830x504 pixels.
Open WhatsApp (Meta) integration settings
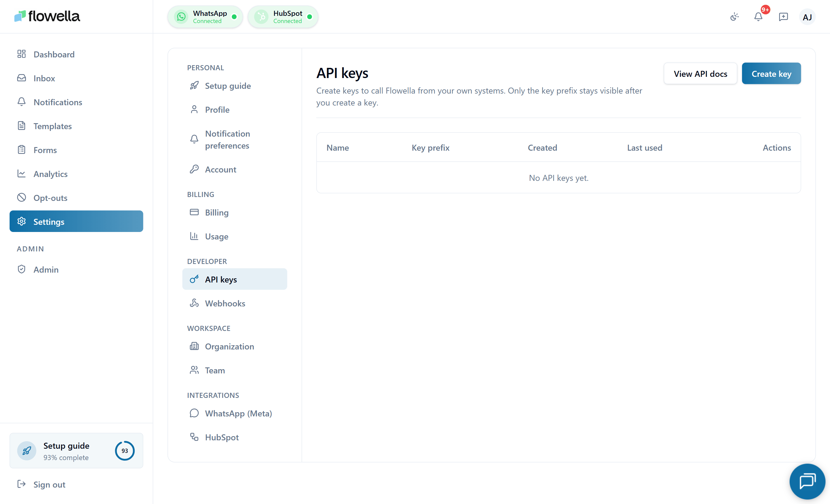(x=235, y=413)
